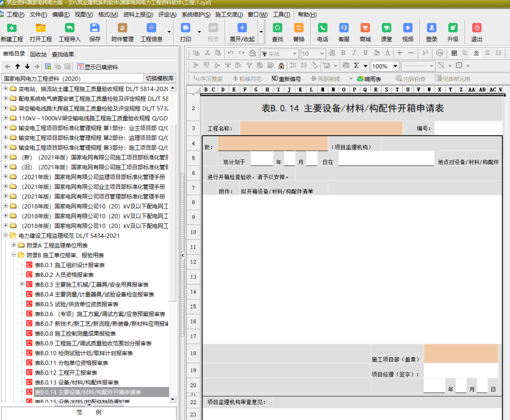Image resolution: width=510 pixels, height=420 pixels.
Task: Toggle 展开/收起 expand-collapse button
Action: 242,32
